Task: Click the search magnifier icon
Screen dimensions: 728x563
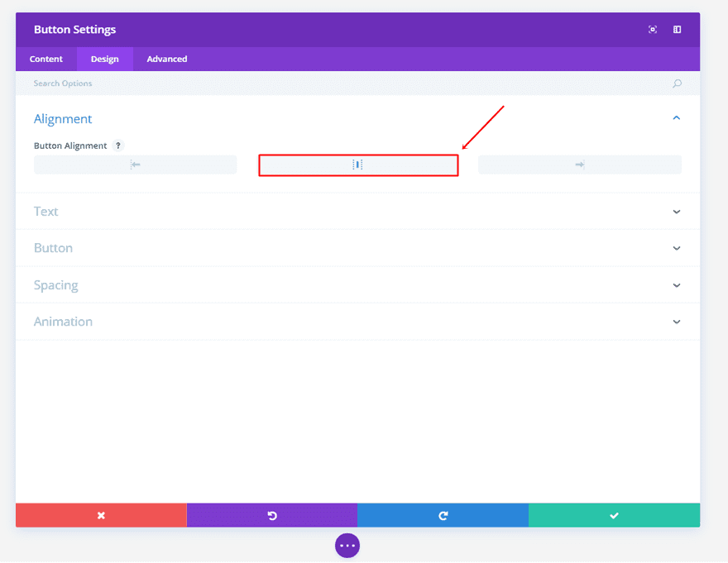Action: point(677,83)
